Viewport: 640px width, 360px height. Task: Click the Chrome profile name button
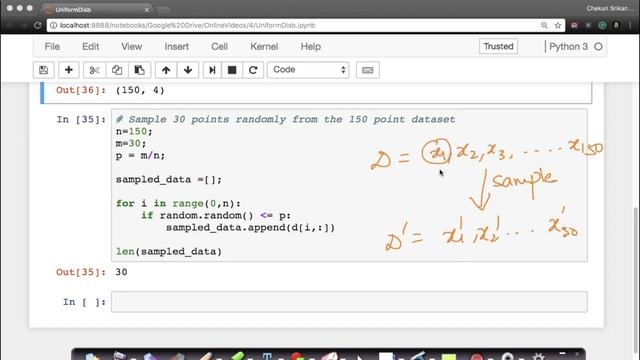(609, 9)
